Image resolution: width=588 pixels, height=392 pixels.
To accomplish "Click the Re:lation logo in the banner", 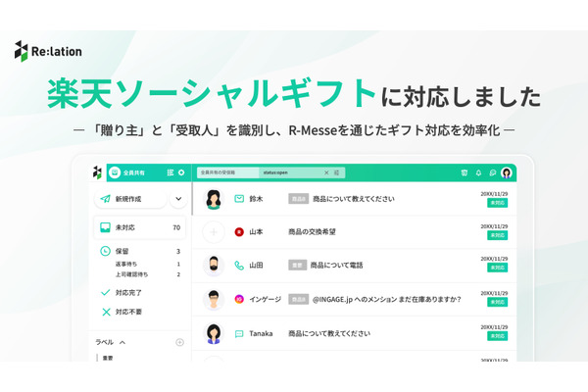I will pos(48,51).
